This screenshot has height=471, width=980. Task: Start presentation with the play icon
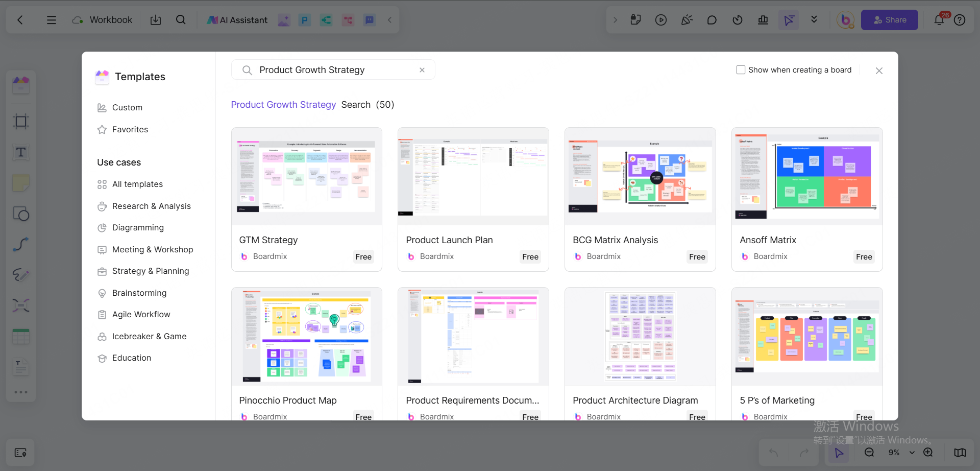pos(661,20)
